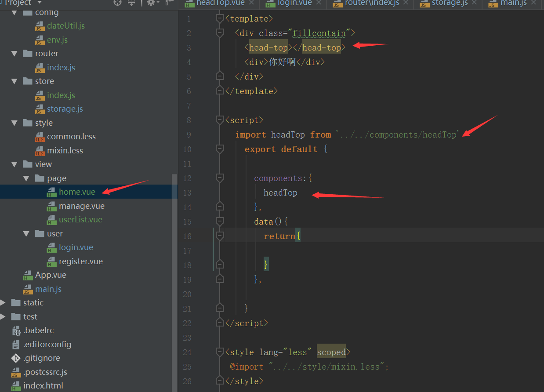
Task: Close the login.vue tab
Action: point(319,3)
